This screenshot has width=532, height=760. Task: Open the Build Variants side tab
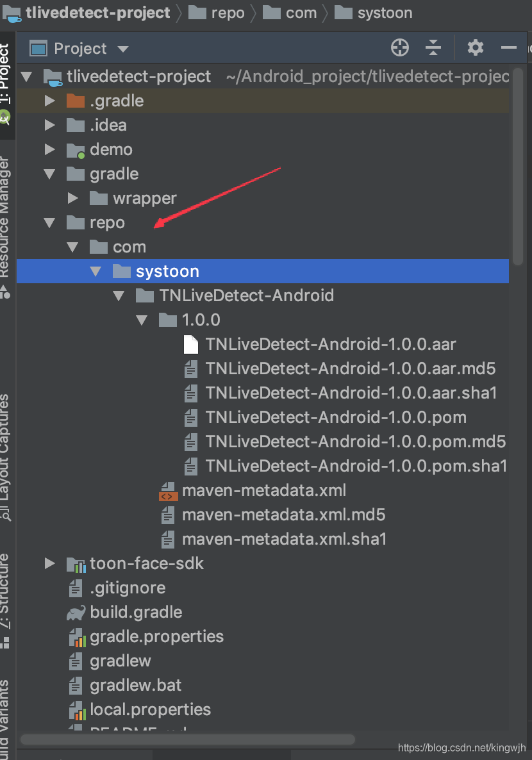(x=4, y=720)
